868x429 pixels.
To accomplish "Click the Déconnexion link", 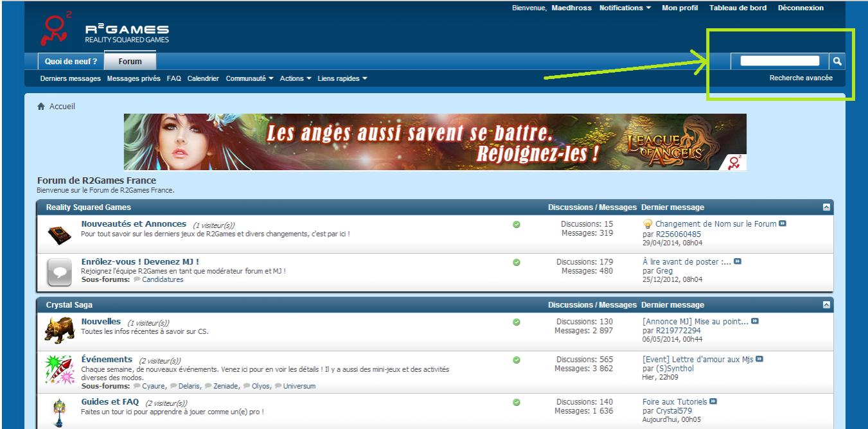I will click(x=800, y=8).
